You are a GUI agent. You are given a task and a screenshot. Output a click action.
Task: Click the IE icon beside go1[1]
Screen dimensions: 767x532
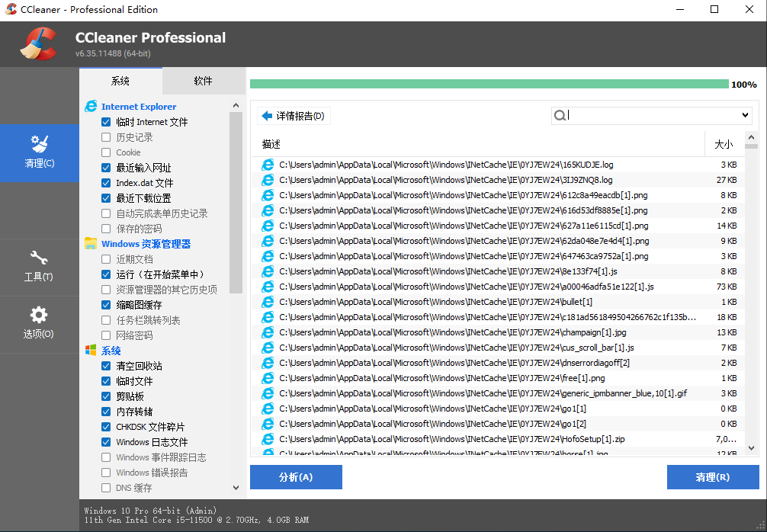(268, 409)
